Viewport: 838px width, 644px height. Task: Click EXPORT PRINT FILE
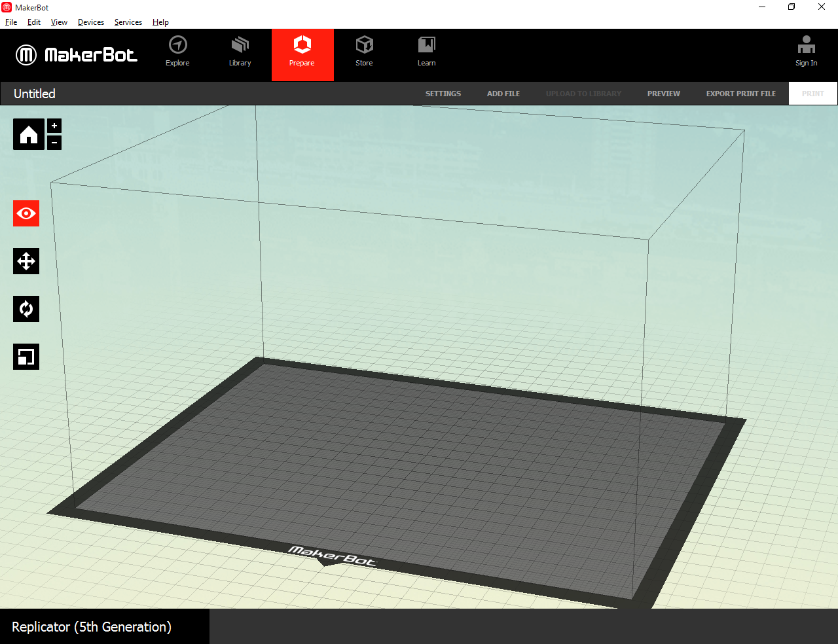(741, 94)
